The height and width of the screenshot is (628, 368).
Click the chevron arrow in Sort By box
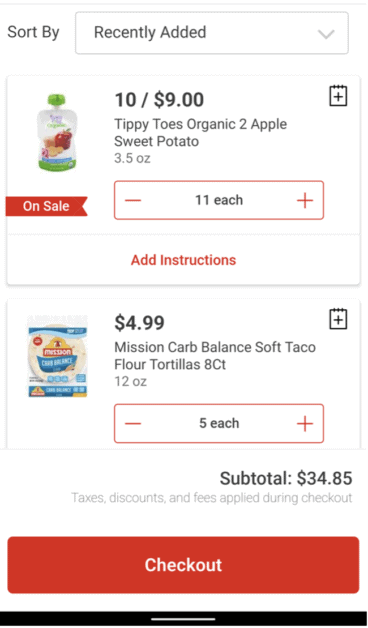(x=326, y=34)
